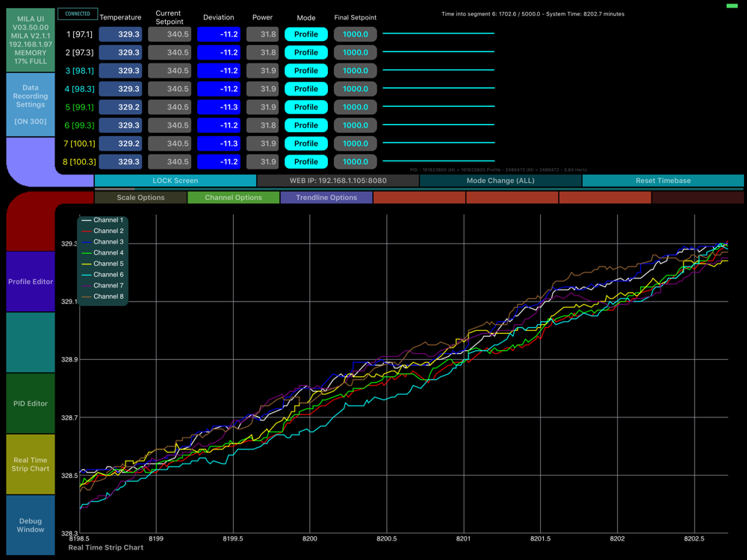
Task: Select channel 8 Final Setpoint field
Action: 356,162
